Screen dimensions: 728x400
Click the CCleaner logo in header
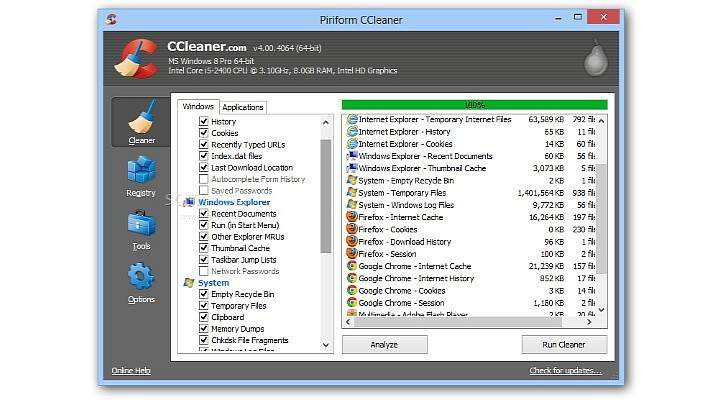click(x=139, y=58)
